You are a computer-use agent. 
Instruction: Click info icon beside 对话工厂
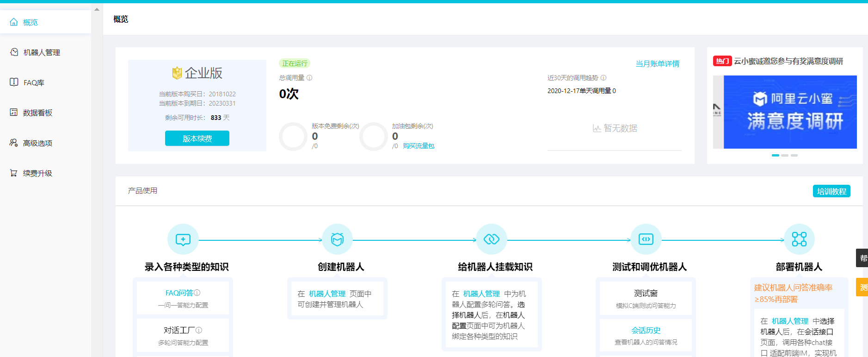click(x=199, y=330)
